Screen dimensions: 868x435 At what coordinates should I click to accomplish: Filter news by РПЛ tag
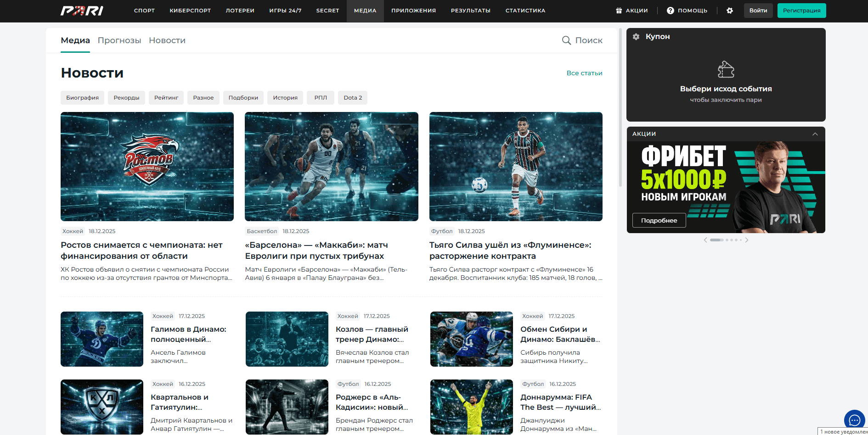[321, 98]
